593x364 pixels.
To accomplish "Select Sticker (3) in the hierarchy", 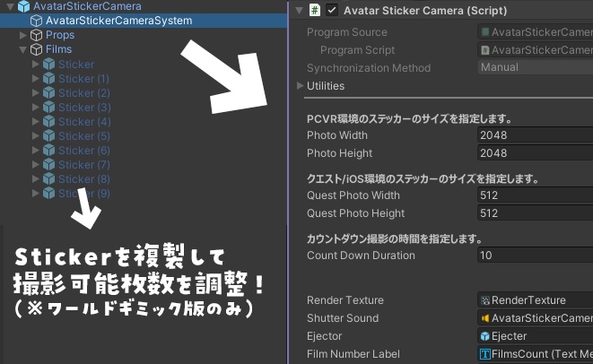I will (84, 108).
